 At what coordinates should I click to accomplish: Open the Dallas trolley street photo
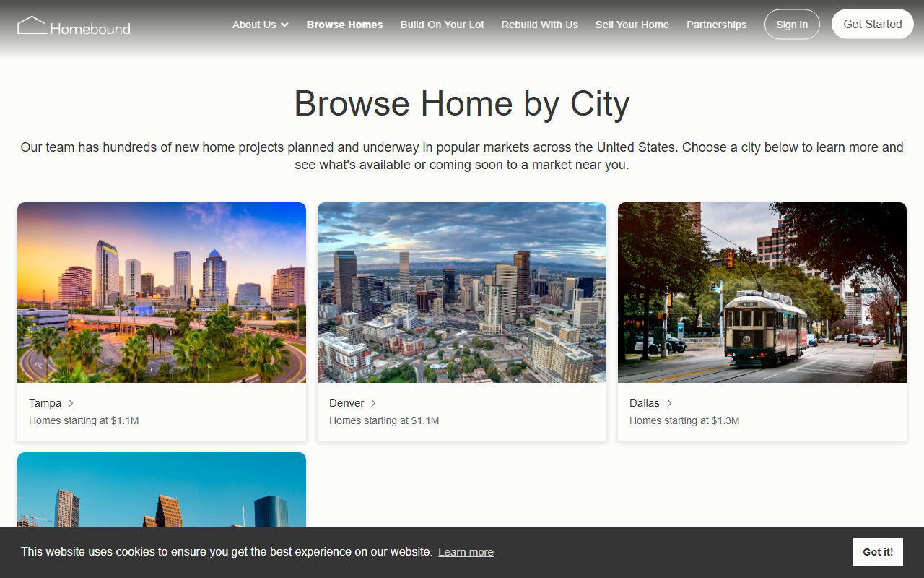(762, 293)
